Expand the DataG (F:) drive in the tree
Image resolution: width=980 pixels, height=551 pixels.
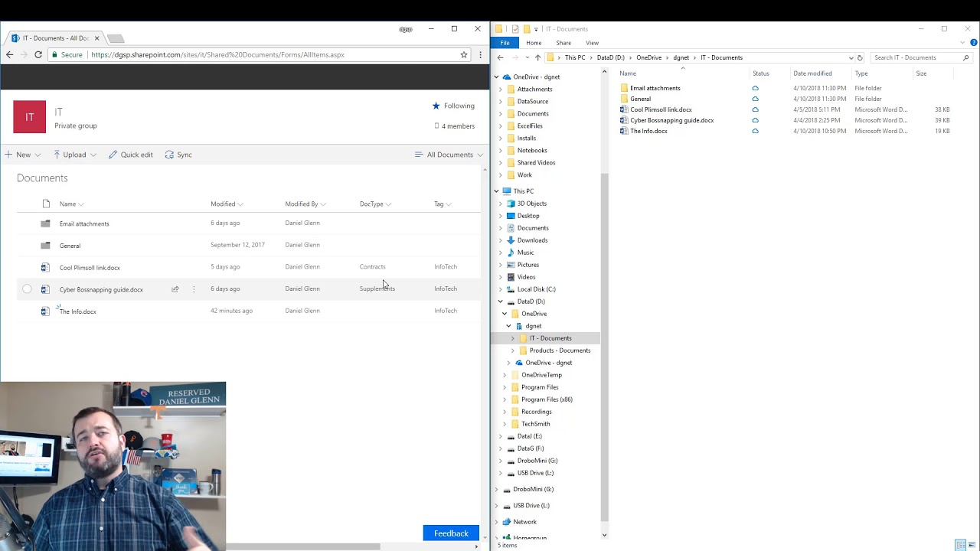pos(501,448)
